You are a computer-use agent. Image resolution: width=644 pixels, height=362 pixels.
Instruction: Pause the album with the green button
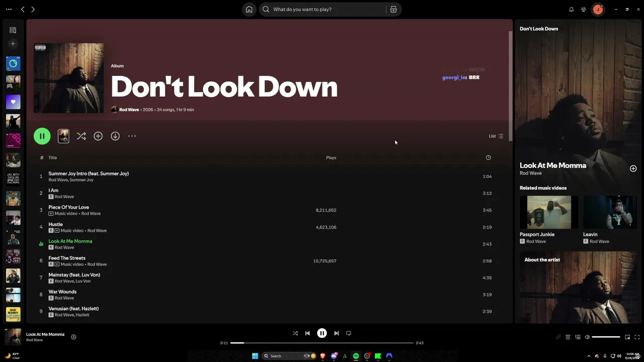[42, 136]
